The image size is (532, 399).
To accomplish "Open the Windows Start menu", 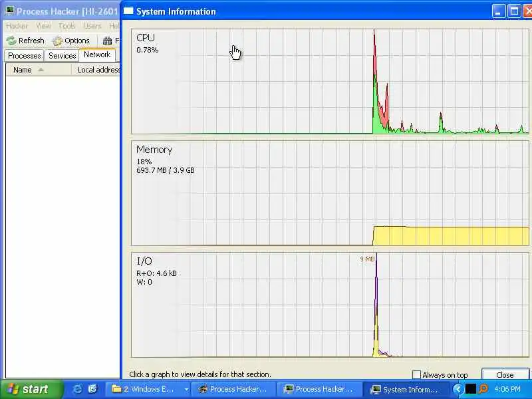I will [31, 389].
